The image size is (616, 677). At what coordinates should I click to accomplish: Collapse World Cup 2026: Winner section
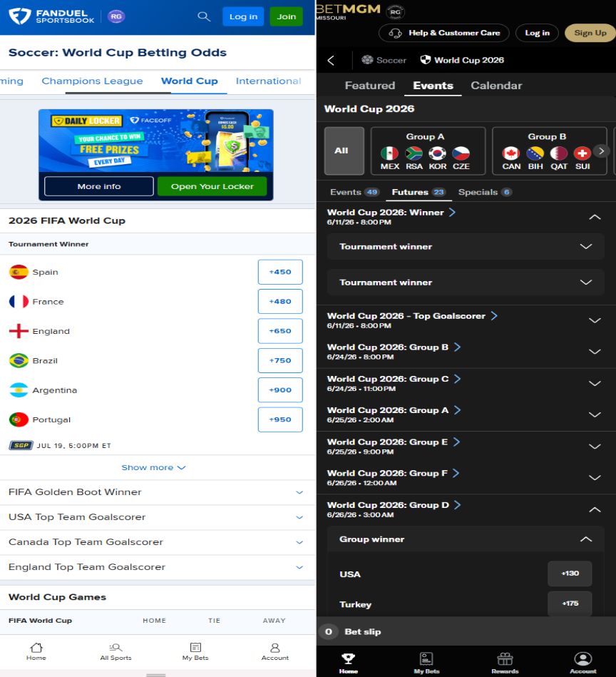coord(595,217)
